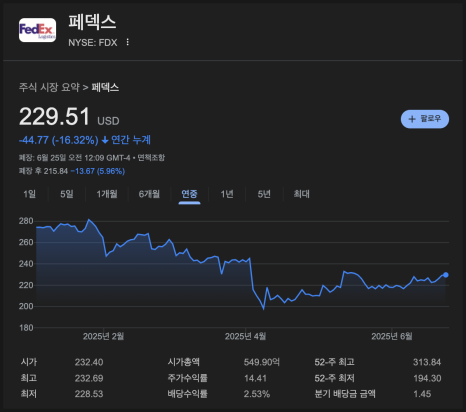Click the down arrow next to 연간 누계
Viewport: 466px width, 412px height.
click(105, 140)
